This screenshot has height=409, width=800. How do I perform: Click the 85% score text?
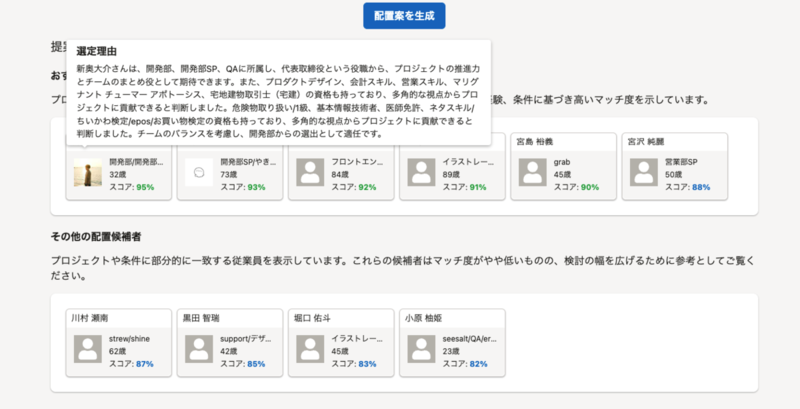[256, 364]
